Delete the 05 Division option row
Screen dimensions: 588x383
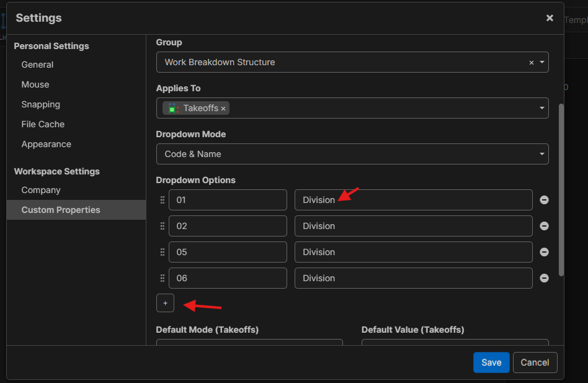[544, 252]
